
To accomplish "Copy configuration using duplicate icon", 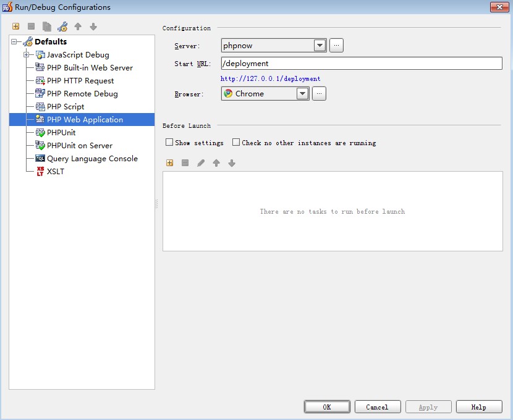I will click(47, 27).
